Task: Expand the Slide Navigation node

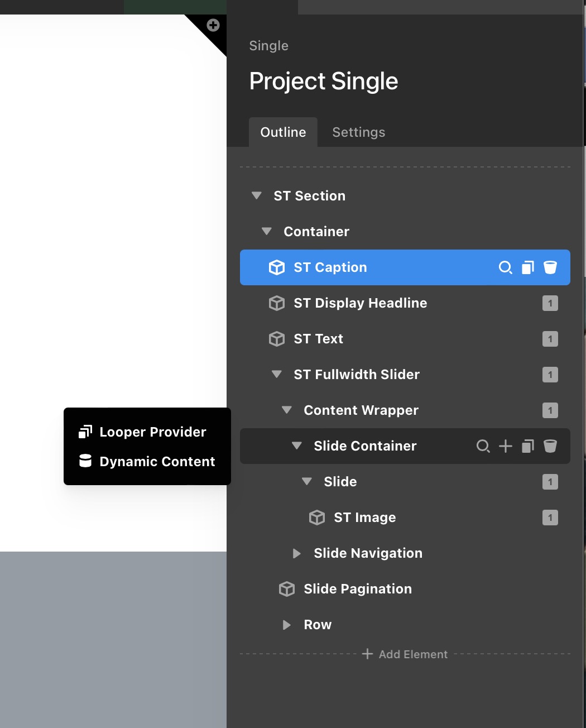Action: tap(297, 553)
